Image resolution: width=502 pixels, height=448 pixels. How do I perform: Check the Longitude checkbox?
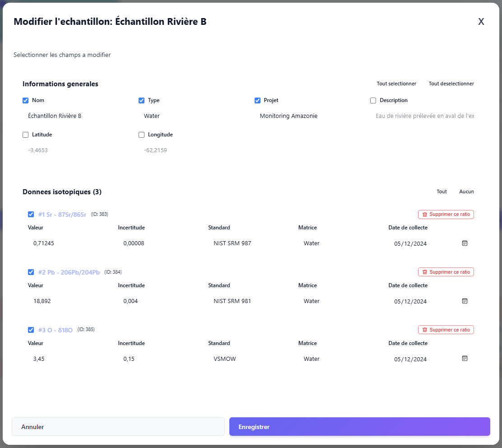tap(141, 135)
